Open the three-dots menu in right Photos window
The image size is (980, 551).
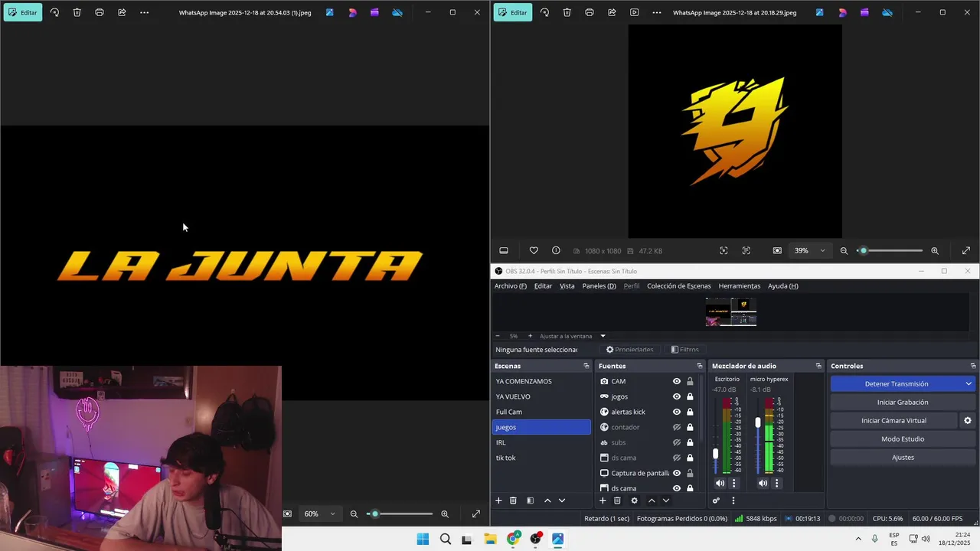coord(656,12)
